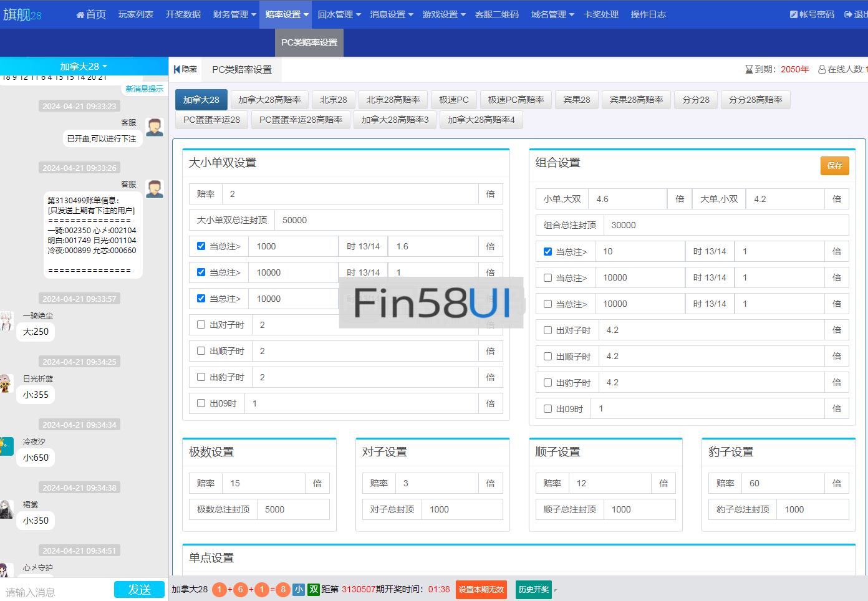Click the 客服 avatar icon in chat
The height and width of the screenshot is (601, 868).
(154, 127)
